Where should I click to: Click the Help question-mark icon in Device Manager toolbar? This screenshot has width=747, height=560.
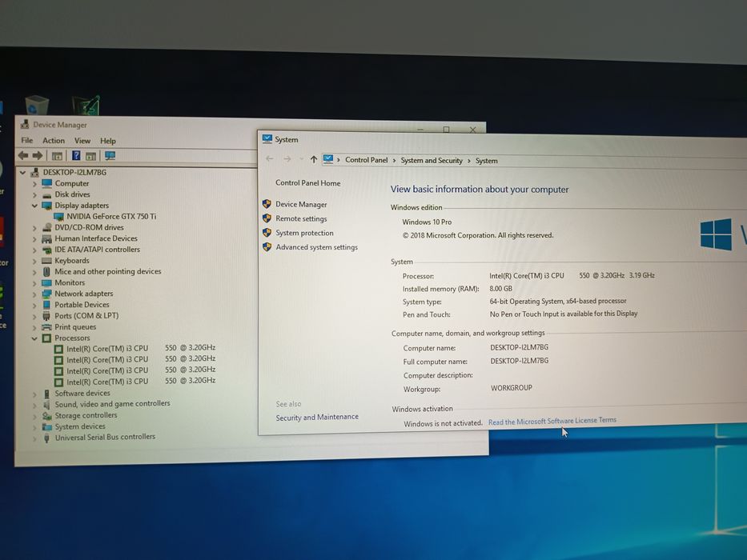pos(76,155)
